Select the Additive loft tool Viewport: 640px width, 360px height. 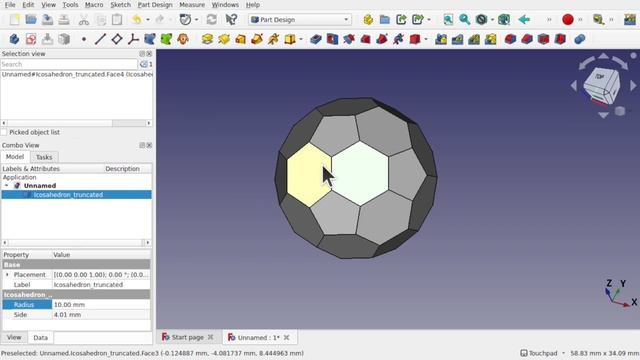pyautogui.click(x=240, y=39)
